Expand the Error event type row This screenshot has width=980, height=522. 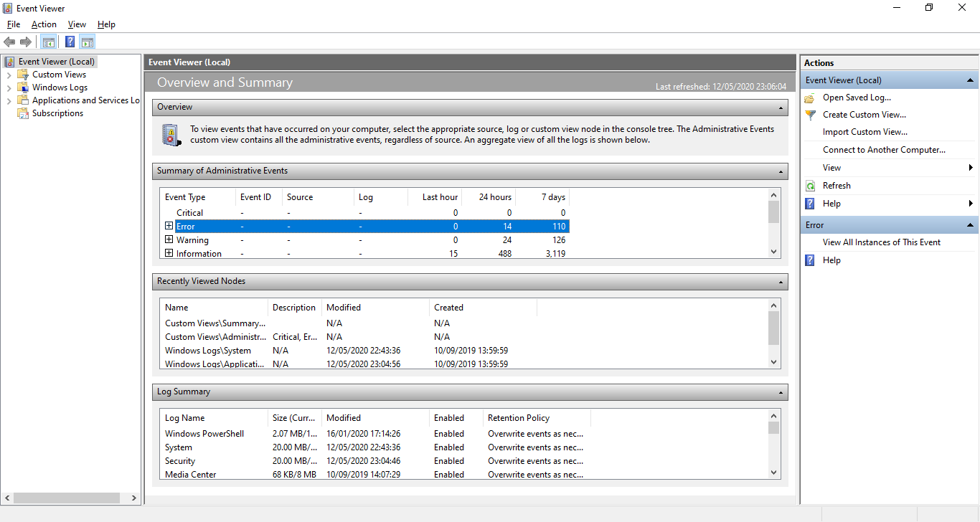click(x=169, y=226)
